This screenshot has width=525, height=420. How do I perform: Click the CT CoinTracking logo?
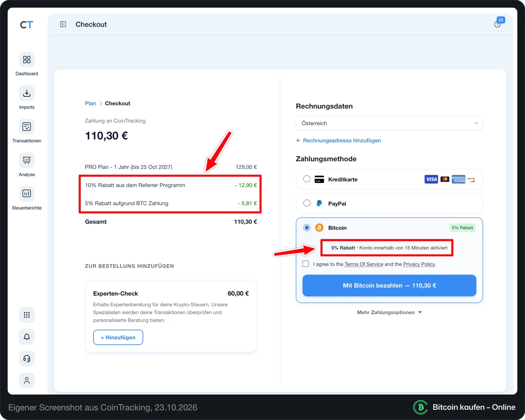(x=27, y=25)
